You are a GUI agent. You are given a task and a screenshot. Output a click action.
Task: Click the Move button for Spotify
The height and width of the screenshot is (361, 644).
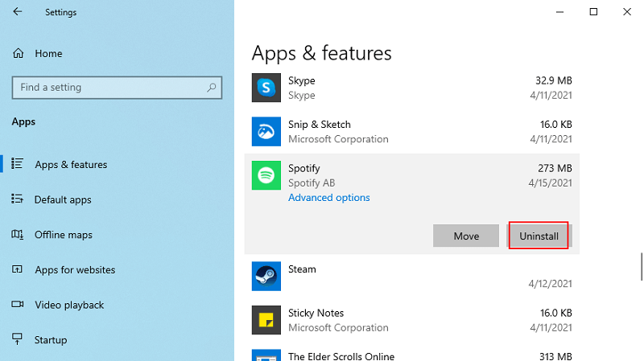466,236
